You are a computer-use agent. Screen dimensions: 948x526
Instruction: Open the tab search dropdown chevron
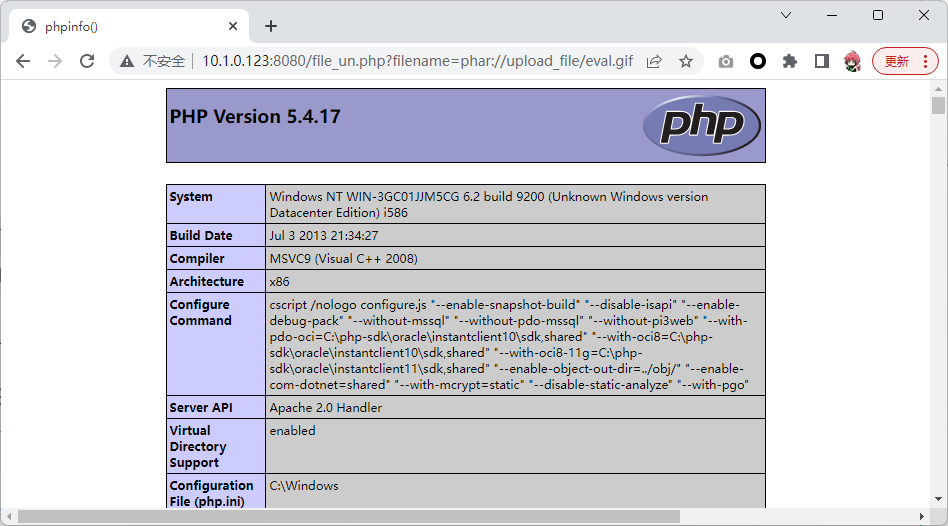coord(786,15)
